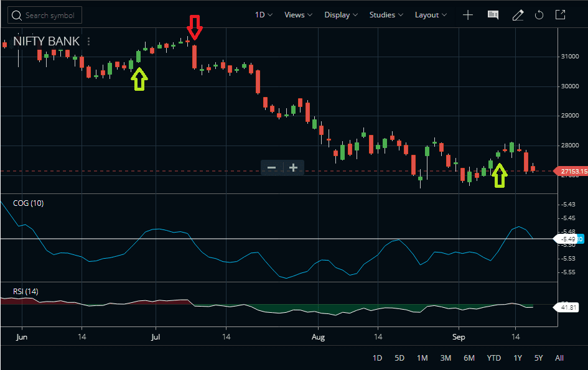This screenshot has height=370, width=588.
Task: Click the -5.43 COG axis label
Action: click(569, 205)
